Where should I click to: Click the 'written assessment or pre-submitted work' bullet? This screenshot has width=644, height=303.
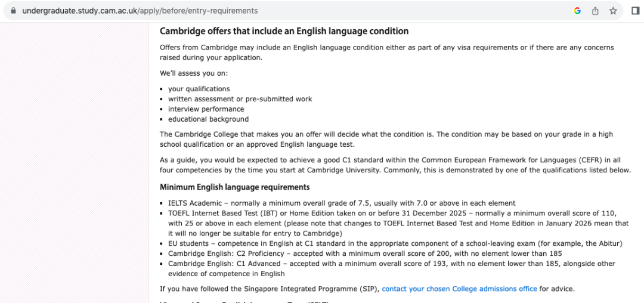pyautogui.click(x=240, y=99)
